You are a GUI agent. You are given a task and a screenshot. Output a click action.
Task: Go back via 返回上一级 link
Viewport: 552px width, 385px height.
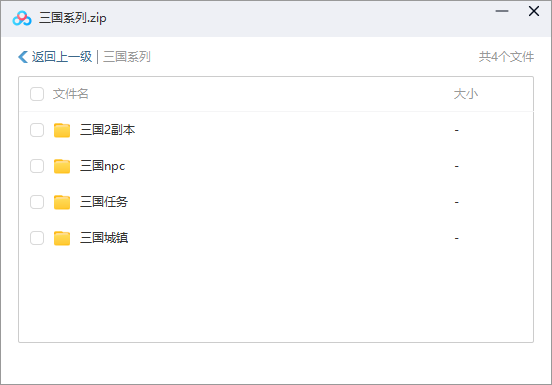62,57
